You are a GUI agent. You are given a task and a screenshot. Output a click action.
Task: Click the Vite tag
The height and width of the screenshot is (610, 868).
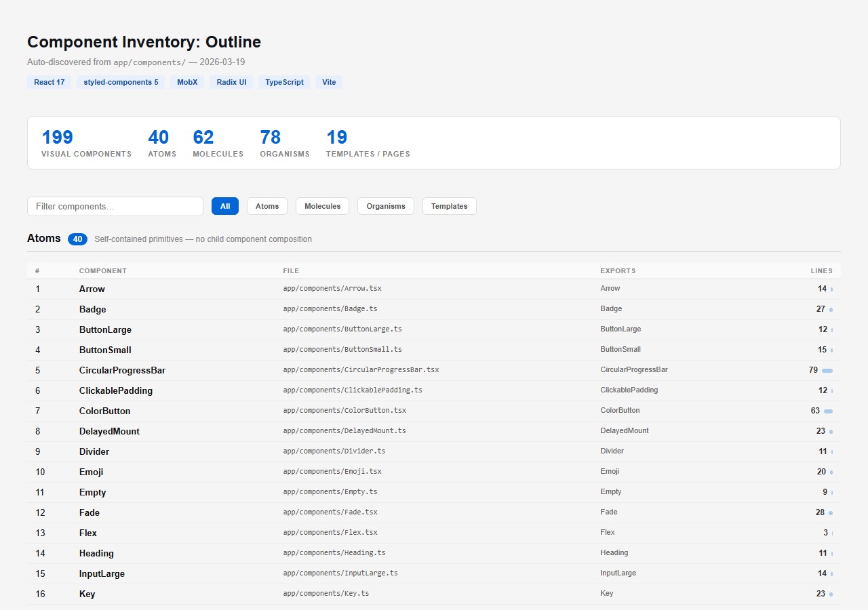click(x=329, y=82)
